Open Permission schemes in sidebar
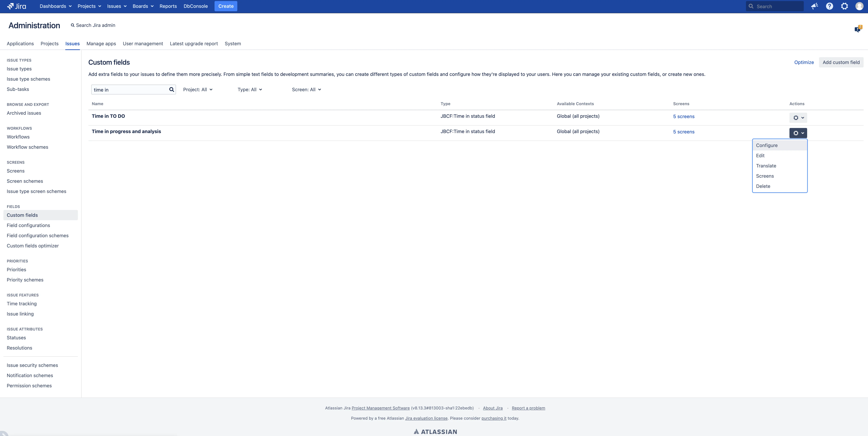This screenshot has width=868, height=436. point(29,386)
